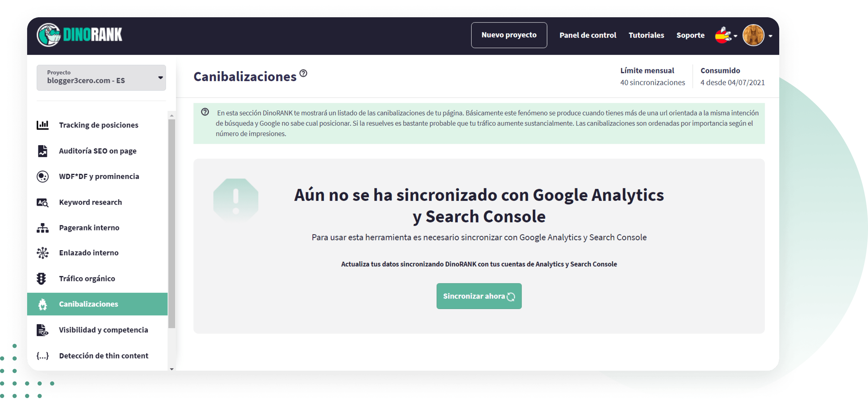Viewport: 868px width, 403px height.
Task: Open Tutoriales link
Action: pyautogui.click(x=646, y=35)
